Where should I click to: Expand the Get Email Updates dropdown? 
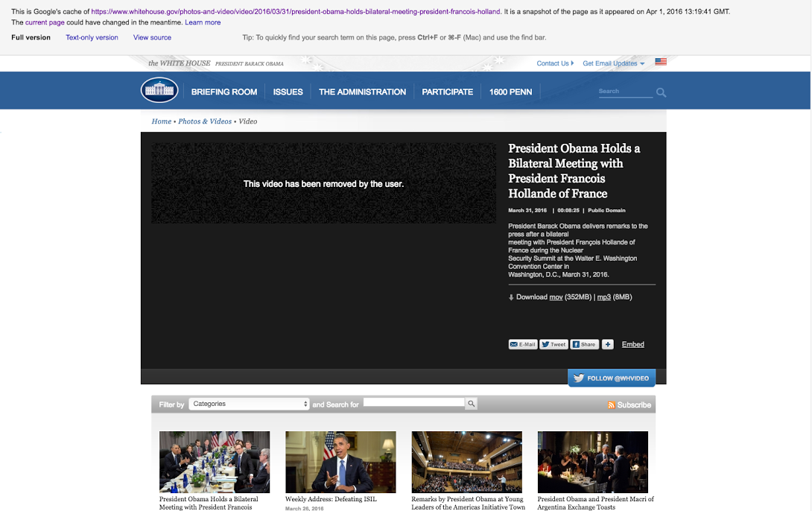pyautogui.click(x=614, y=63)
